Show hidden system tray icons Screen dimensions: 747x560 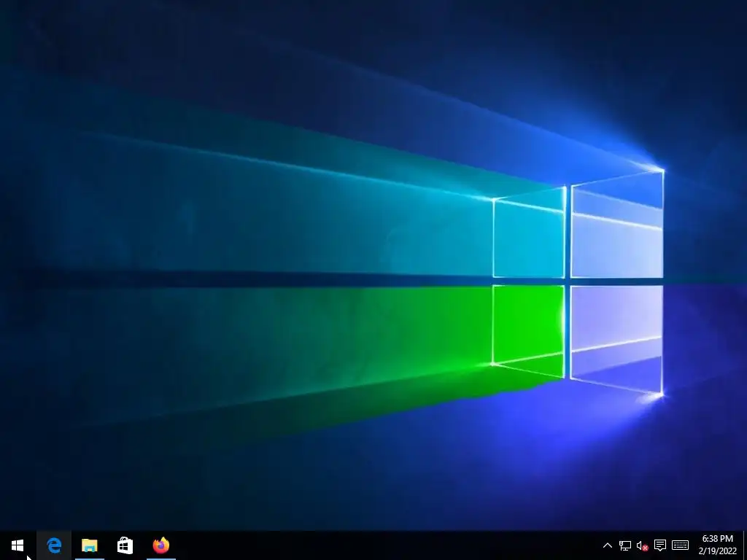tap(608, 545)
